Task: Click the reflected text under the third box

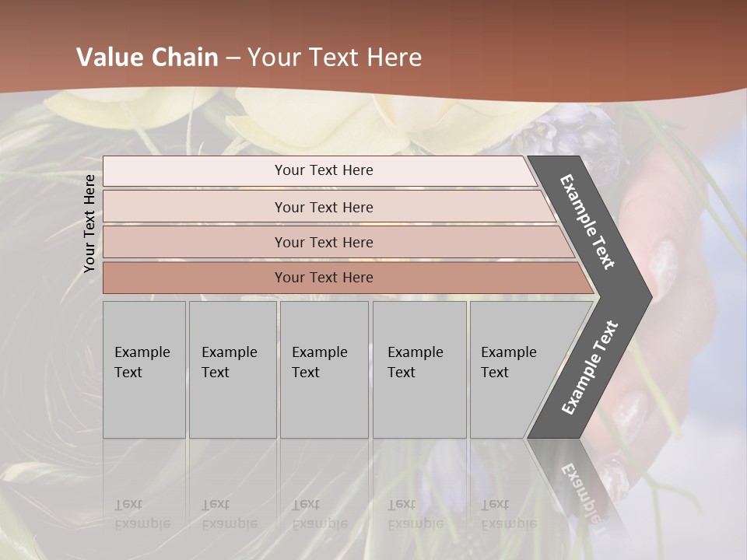Action: pos(319,515)
